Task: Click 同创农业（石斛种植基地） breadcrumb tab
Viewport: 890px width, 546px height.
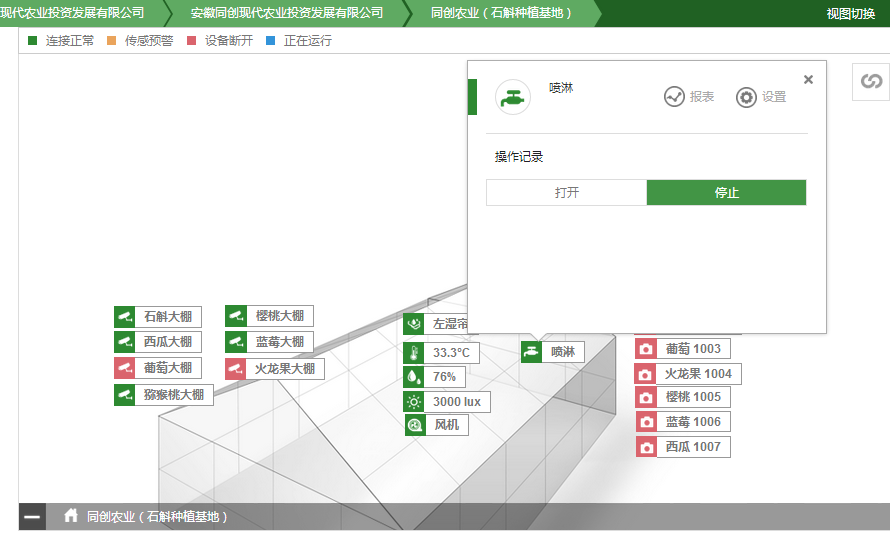Action: coord(501,13)
